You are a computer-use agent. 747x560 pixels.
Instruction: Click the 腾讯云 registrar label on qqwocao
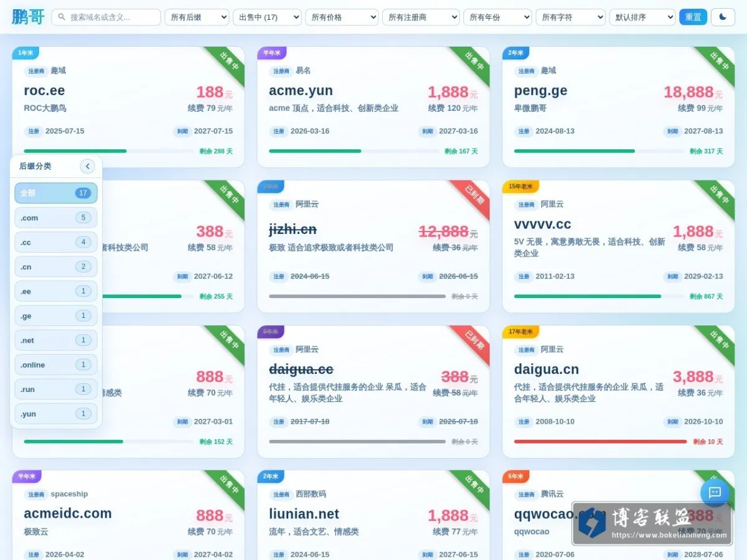(552, 494)
